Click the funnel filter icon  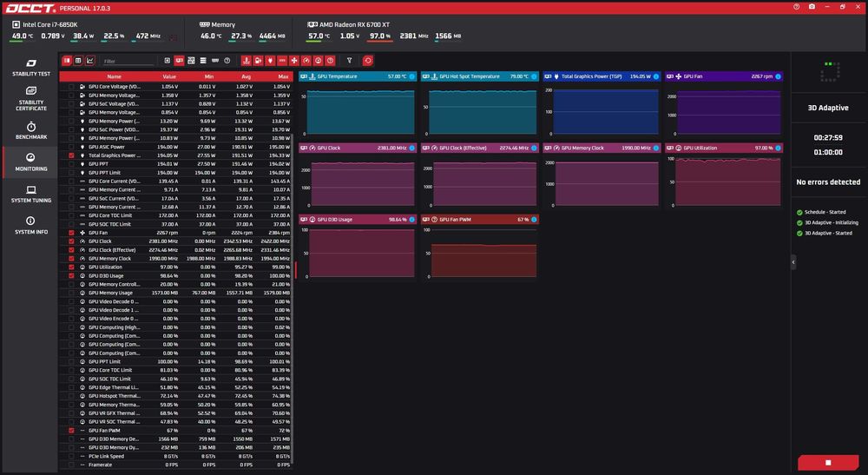(x=349, y=60)
